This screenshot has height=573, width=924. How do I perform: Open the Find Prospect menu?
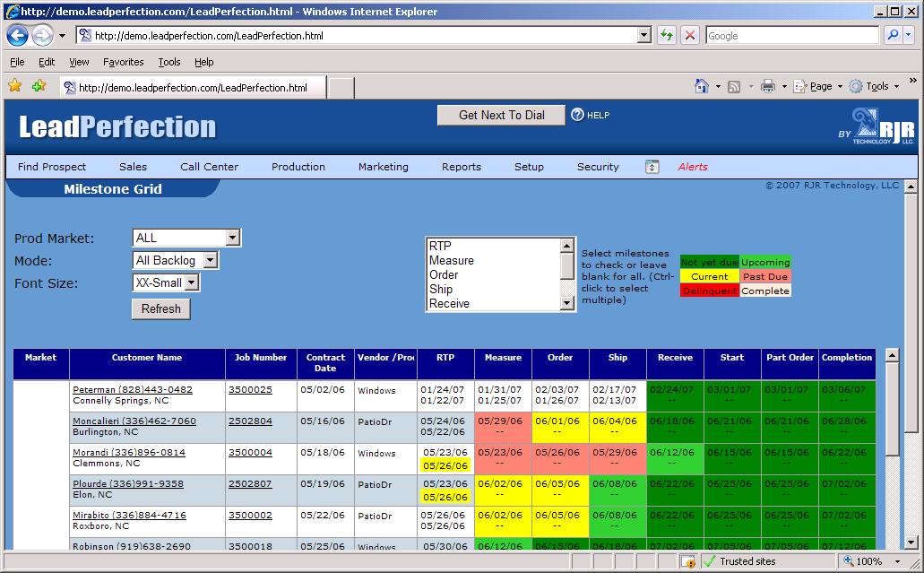click(x=52, y=167)
